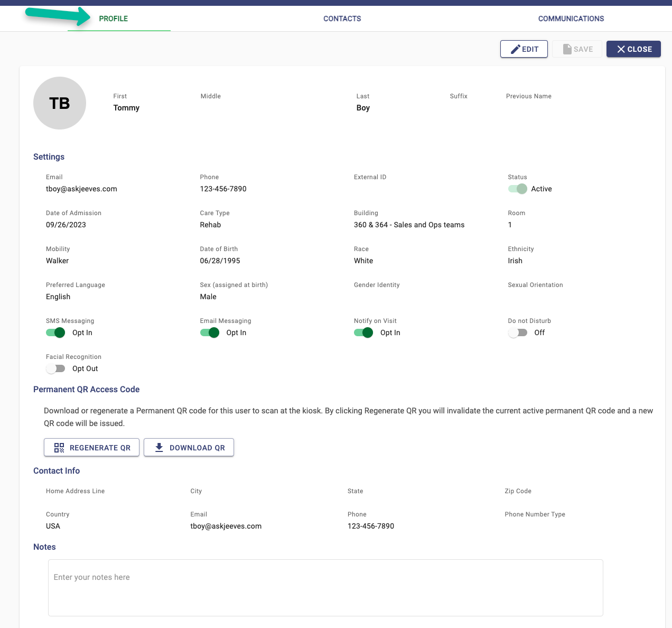Click the download arrow icon in Download QR
The width and height of the screenshot is (672, 628).
point(158,447)
